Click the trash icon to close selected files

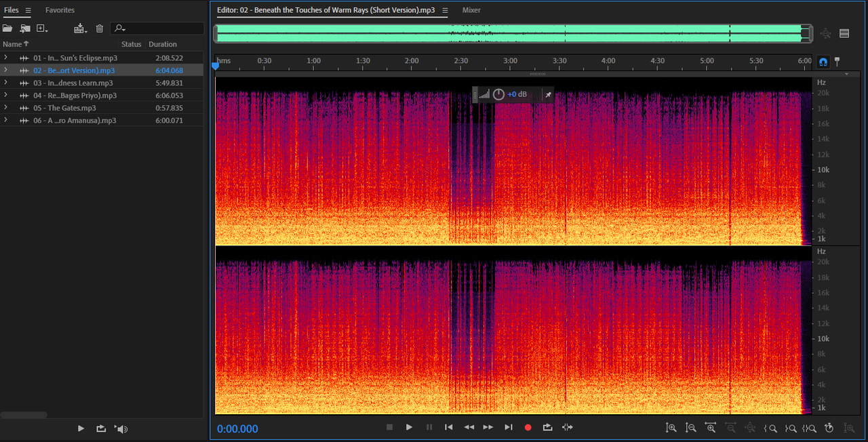[100, 28]
